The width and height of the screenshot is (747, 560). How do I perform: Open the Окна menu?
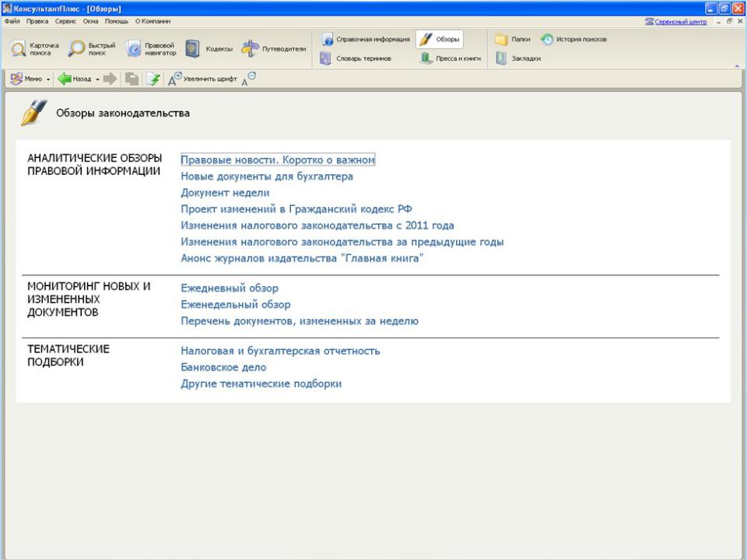coord(90,22)
